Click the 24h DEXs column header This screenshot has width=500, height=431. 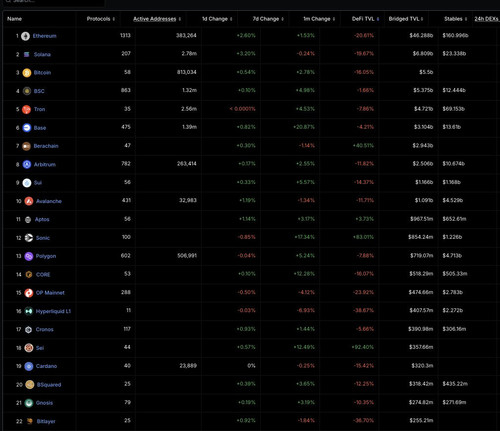point(487,19)
